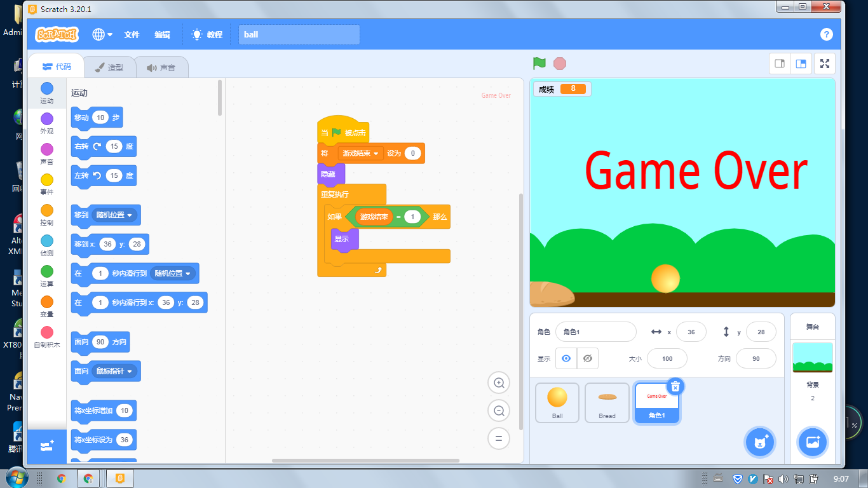Image resolution: width=868 pixels, height=488 pixels.
Task: Open the 文件 menu
Action: click(x=132, y=34)
